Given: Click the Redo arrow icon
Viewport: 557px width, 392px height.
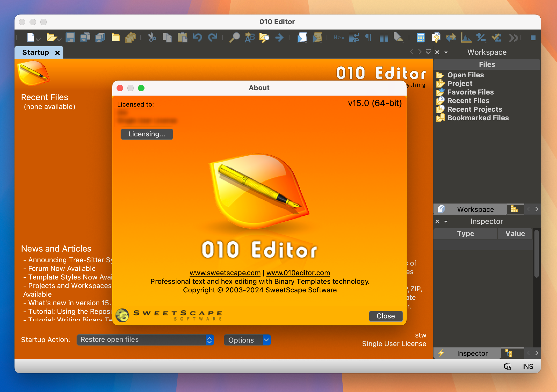Looking at the screenshot, I should pos(212,38).
